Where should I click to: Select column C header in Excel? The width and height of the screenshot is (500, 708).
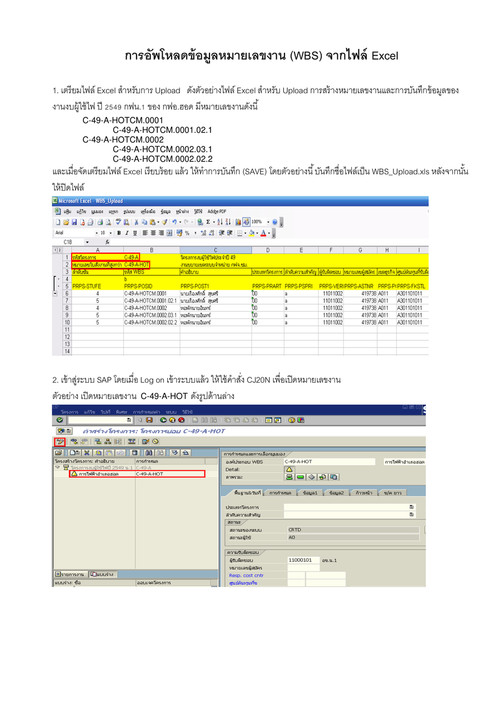coord(215,250)
